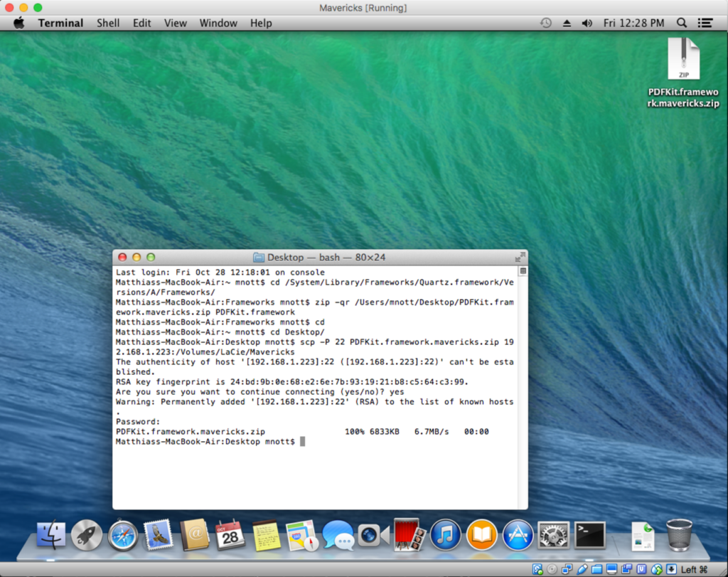
Task: Open the eject menu in the menu bar
Action: pos(566,23)
